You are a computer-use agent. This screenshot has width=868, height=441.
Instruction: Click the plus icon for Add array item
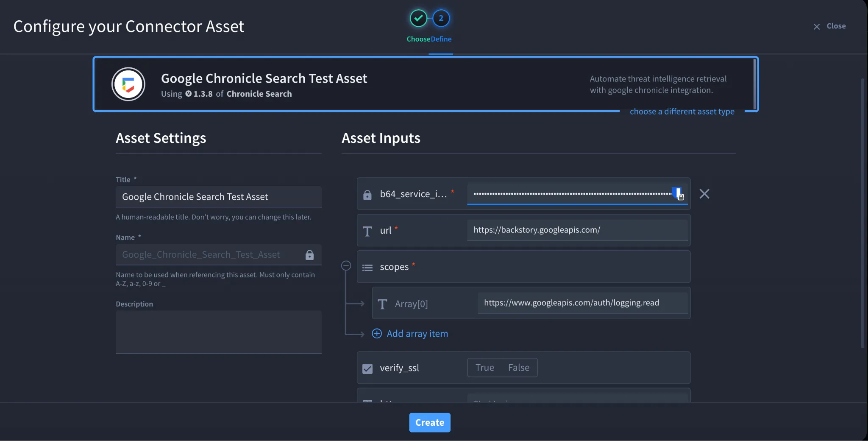point(377,333)
